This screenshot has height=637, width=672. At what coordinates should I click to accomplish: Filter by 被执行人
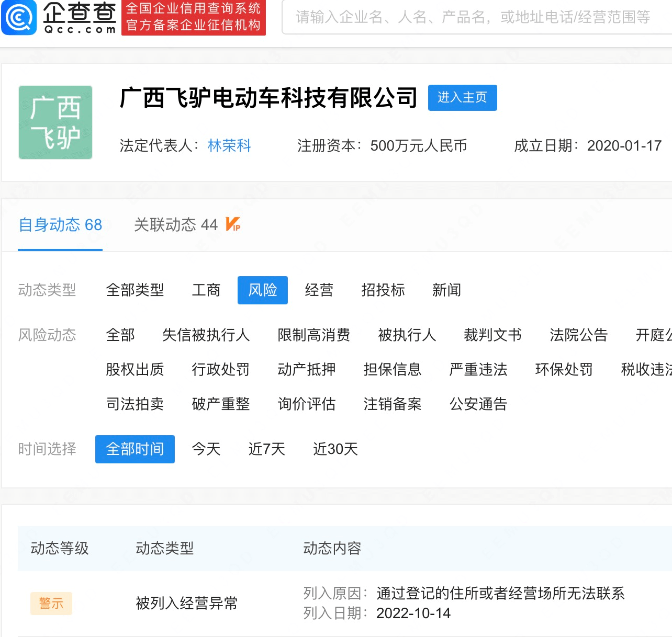pyautogui.click(x=407, y=335)
